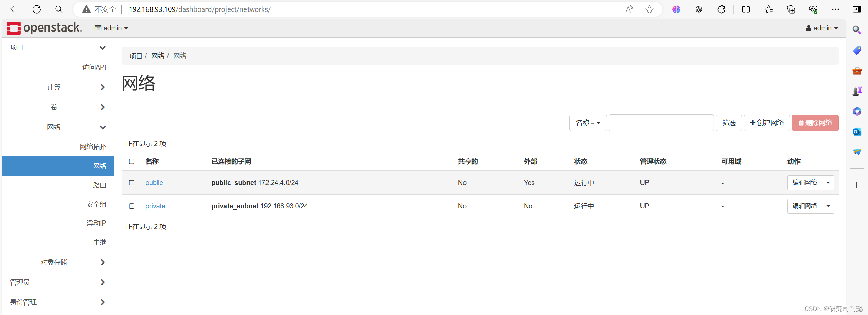
Task: Open 访问API in the sidebar
Action: 94,67
